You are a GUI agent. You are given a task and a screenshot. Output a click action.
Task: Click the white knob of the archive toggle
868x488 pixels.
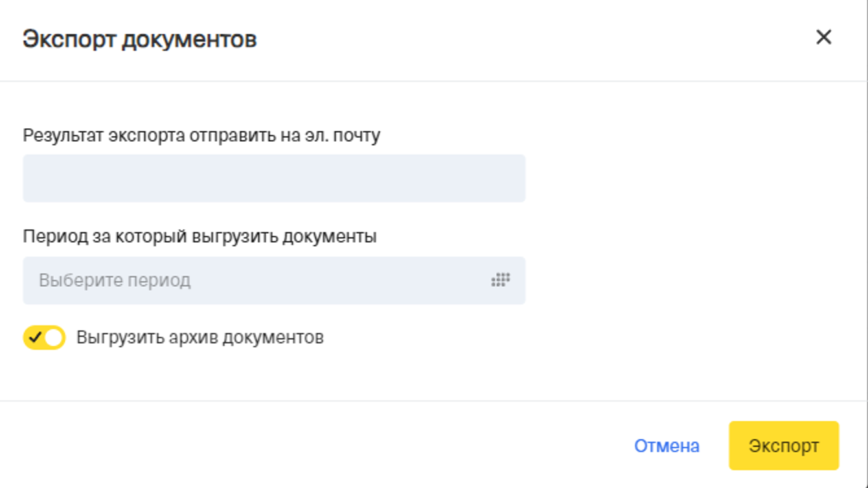[x=54, y=337]
